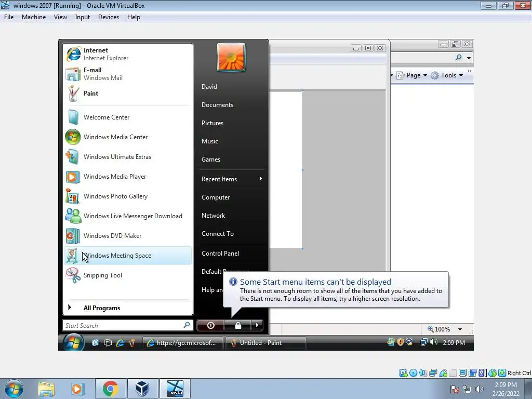This screenshot has height=399, width=532.
Task: Launch Windows Media Center
Action: tap(128, 137)
